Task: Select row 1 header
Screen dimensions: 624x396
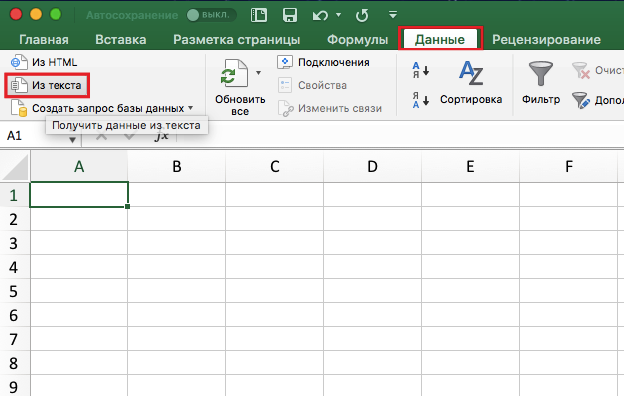Action: [x=15, y=195]
